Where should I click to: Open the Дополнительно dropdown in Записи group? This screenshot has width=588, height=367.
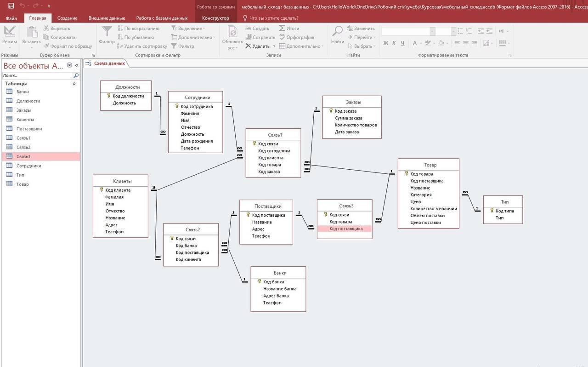(x=301, y=46)
